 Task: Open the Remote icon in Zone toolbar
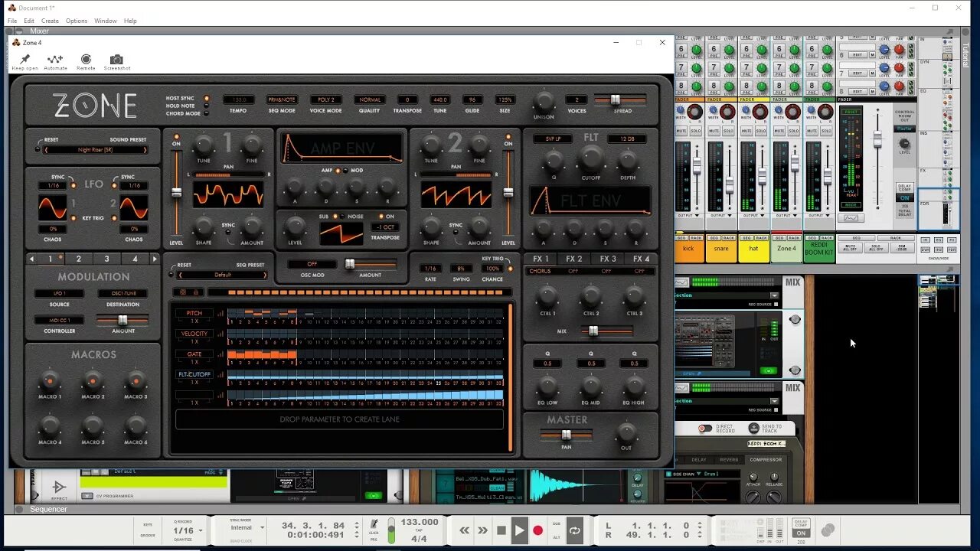(86, 59)
